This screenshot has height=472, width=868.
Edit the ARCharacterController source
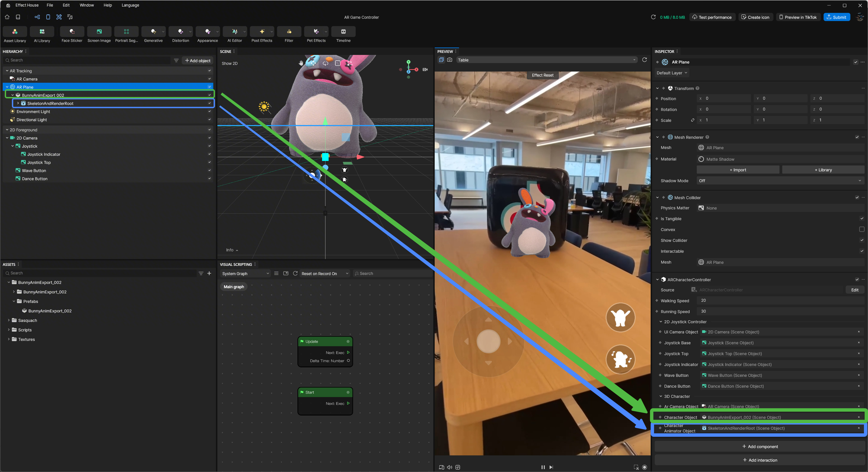[855, 290]
